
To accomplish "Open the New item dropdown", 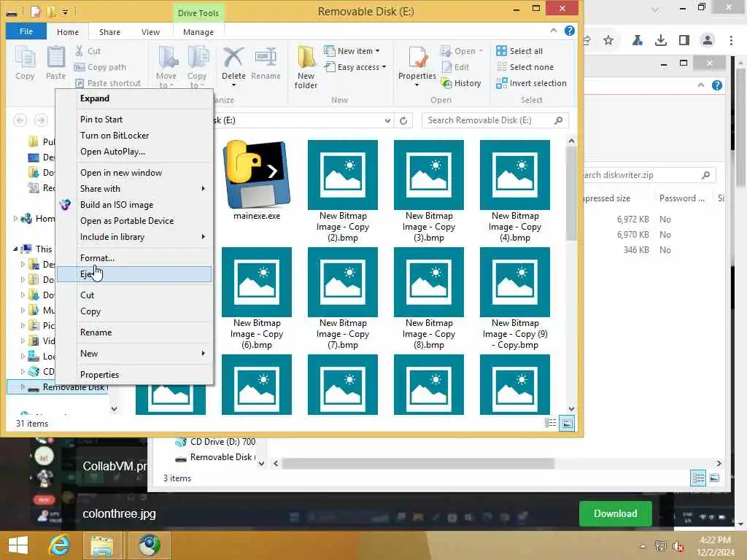I will [352, 51].
